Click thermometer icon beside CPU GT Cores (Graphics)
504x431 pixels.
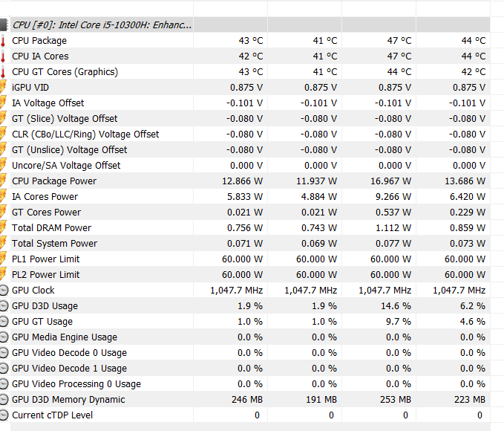(3, 72)
